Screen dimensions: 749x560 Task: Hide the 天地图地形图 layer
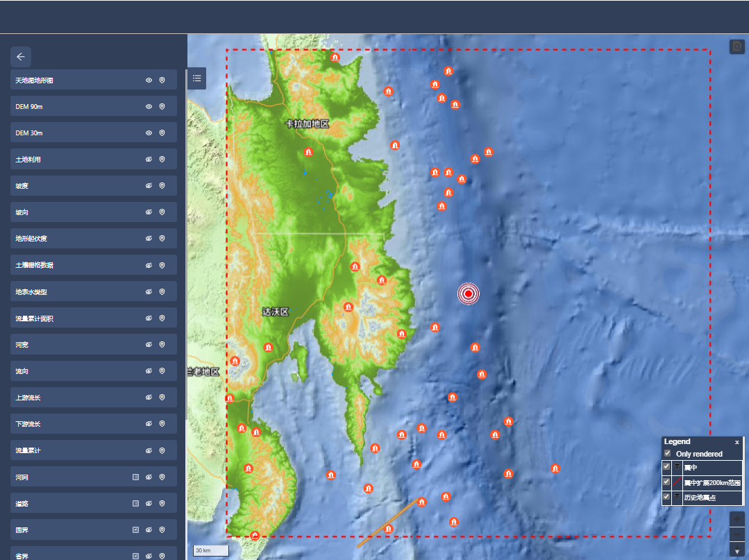pyautogui.click(x=149, y=80)
